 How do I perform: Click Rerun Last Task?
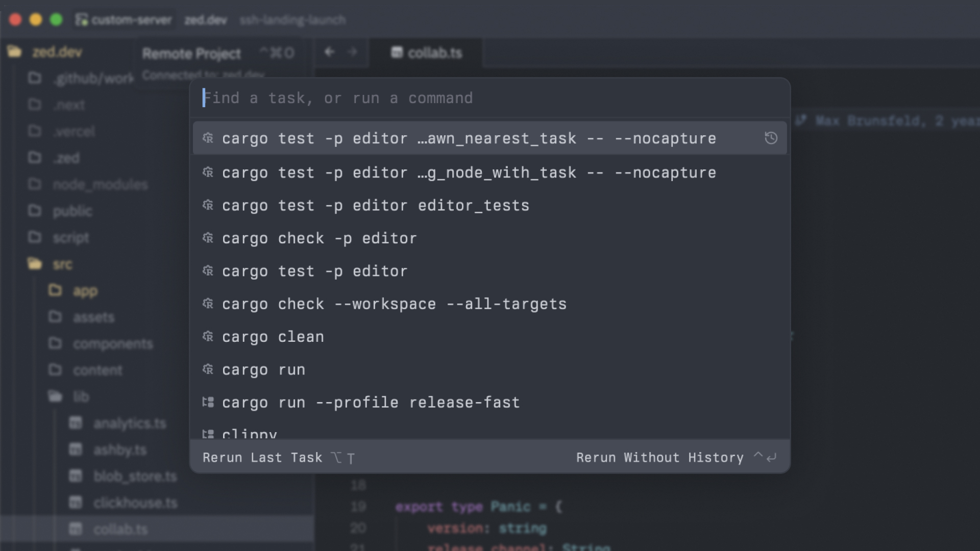(261, 457)
